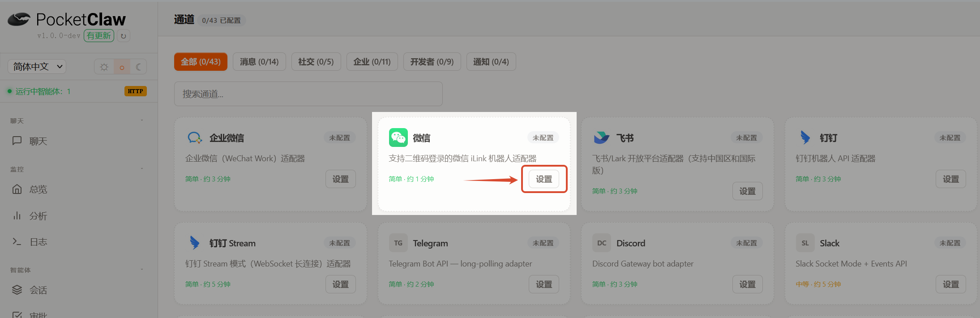
Task: Click the Slack SL icon
Action: [x=805, y=243]
